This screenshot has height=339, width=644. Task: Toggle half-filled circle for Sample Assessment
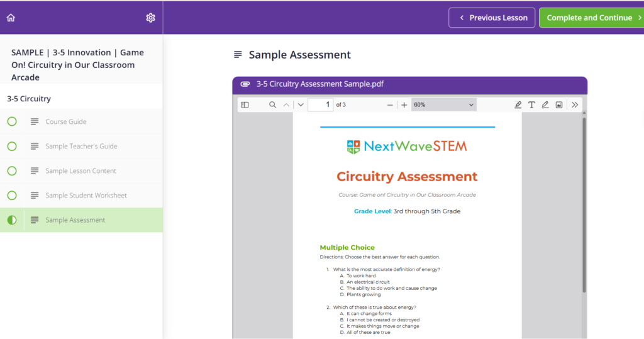point(12,220)
